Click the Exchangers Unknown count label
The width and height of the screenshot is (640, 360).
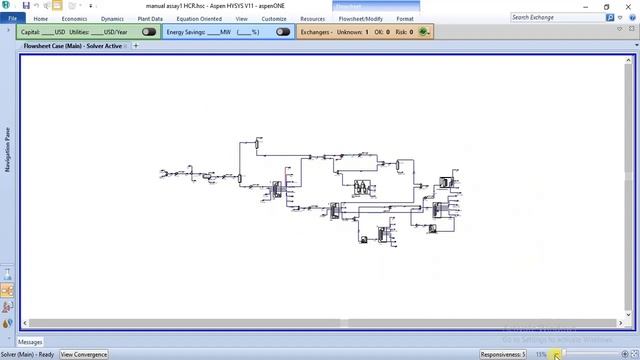(x=353, y=32)
